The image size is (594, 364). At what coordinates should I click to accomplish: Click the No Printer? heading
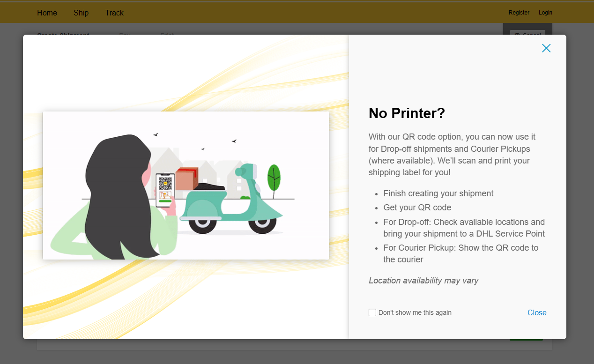[x=407, y=113]
